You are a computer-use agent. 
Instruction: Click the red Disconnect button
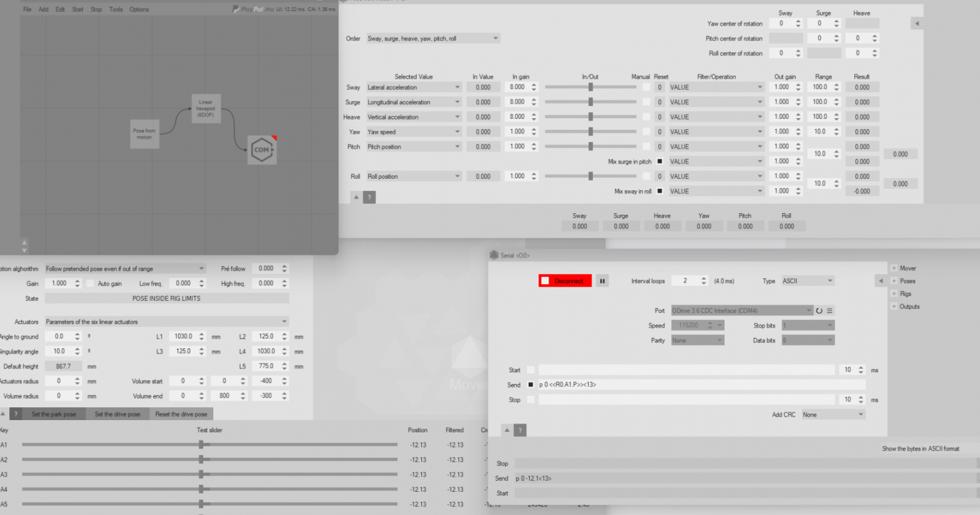tap(565, 281)
